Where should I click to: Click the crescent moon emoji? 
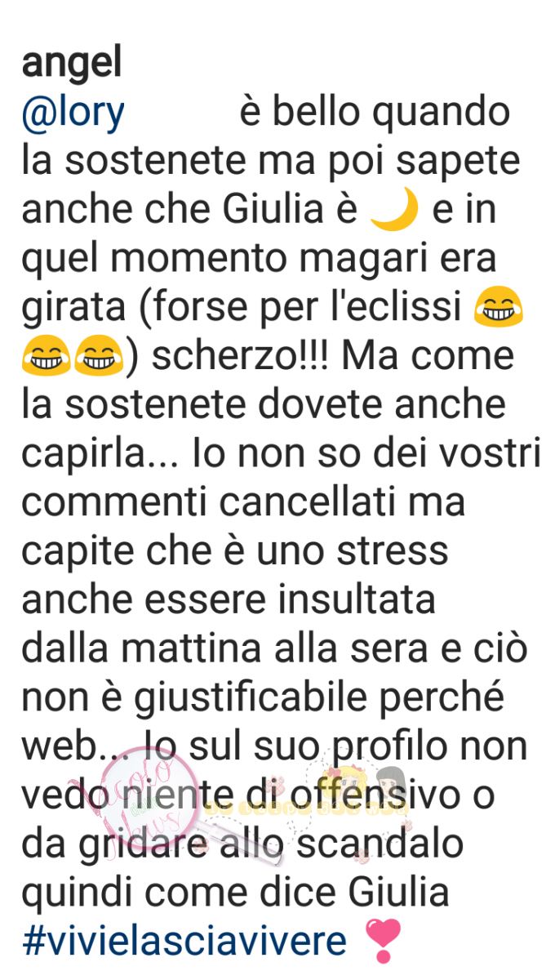394,211
